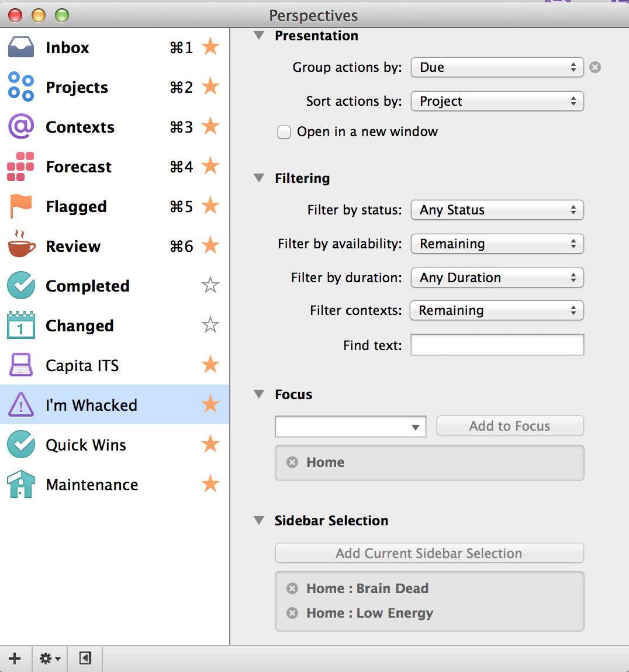Click the Home entry in Focus list
The height and width of the screenshot is (672, 629).
click(326, 462)
